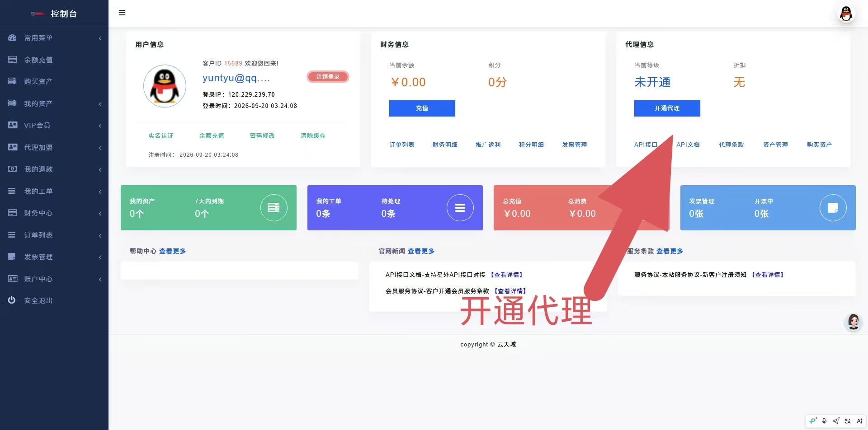Viewport: 868px width, 430px height.
Task: Click the power icon beside 安全退出
Action: pyautogui.click(x=12, y=300)
